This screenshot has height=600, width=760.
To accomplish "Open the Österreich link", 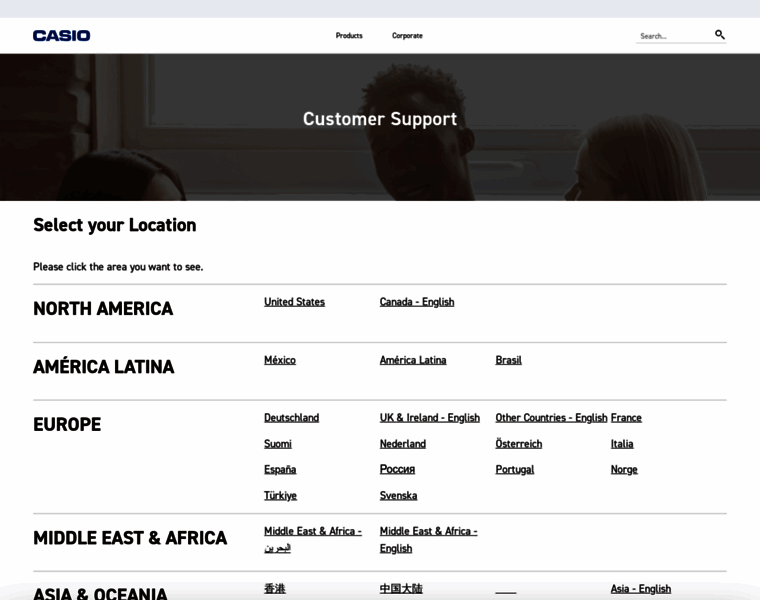I will pos(519,444).
